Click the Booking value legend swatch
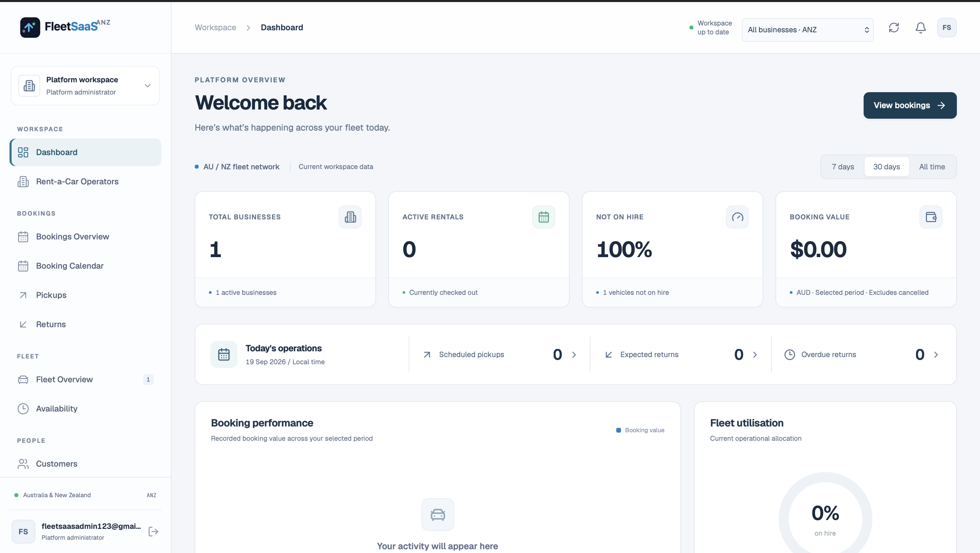The width and height of the screenshot is (980, 553). (x=619, y=430)
